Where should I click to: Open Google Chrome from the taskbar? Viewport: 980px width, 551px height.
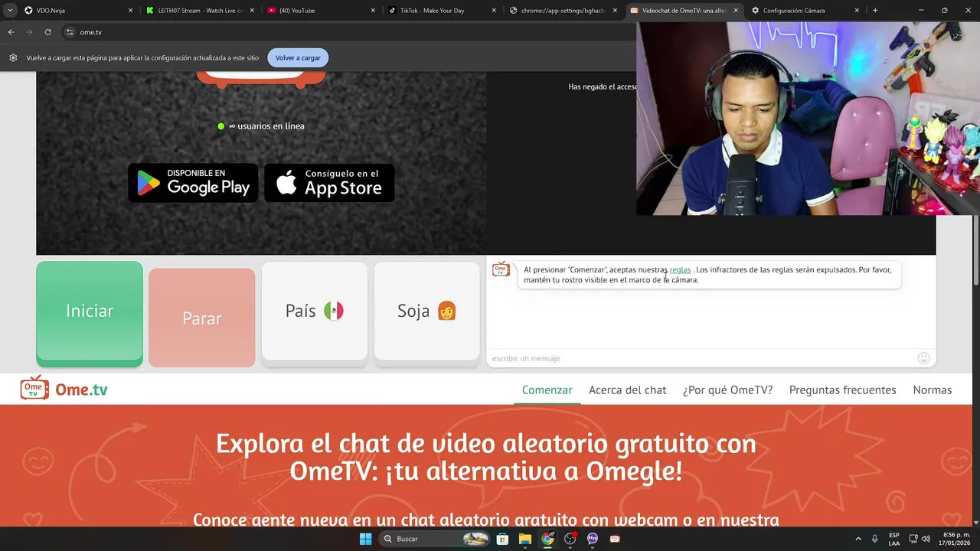pos(547,539)
